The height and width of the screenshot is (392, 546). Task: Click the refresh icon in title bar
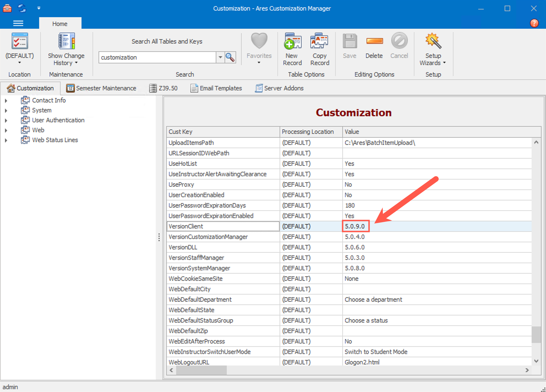coord(22,8)
